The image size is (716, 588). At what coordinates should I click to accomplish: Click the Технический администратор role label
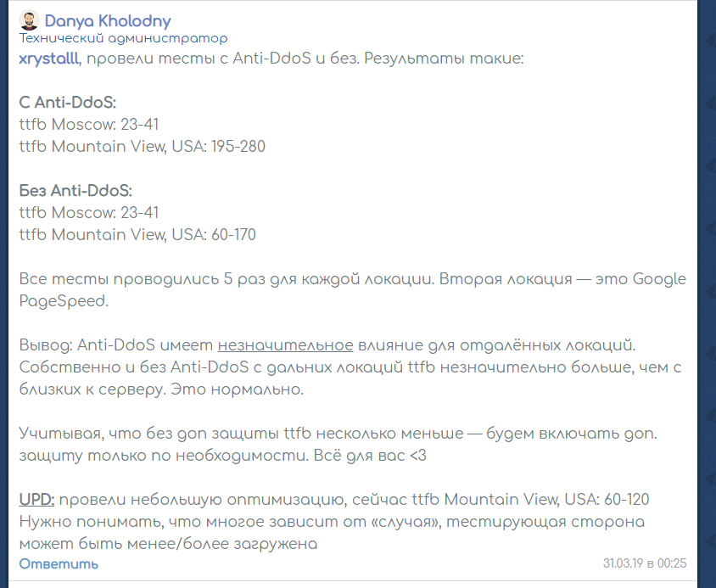(123, 38)
